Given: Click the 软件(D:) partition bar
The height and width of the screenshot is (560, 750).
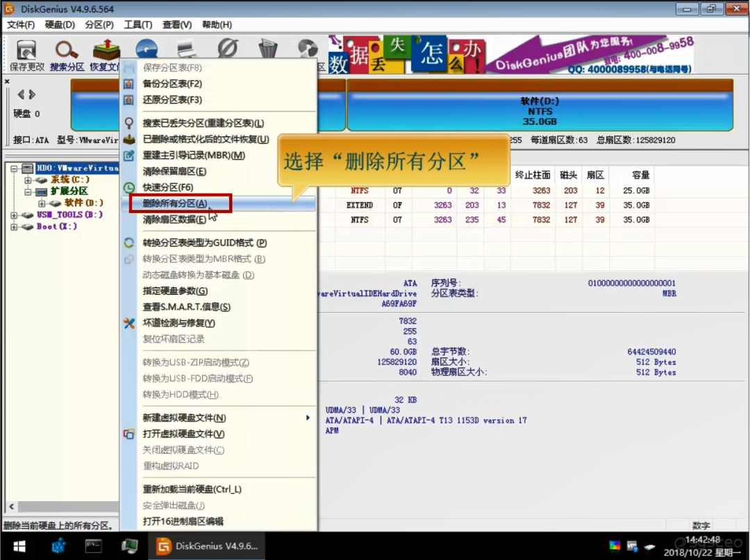Looking at the screenshot, I should [x=540, y=111].
